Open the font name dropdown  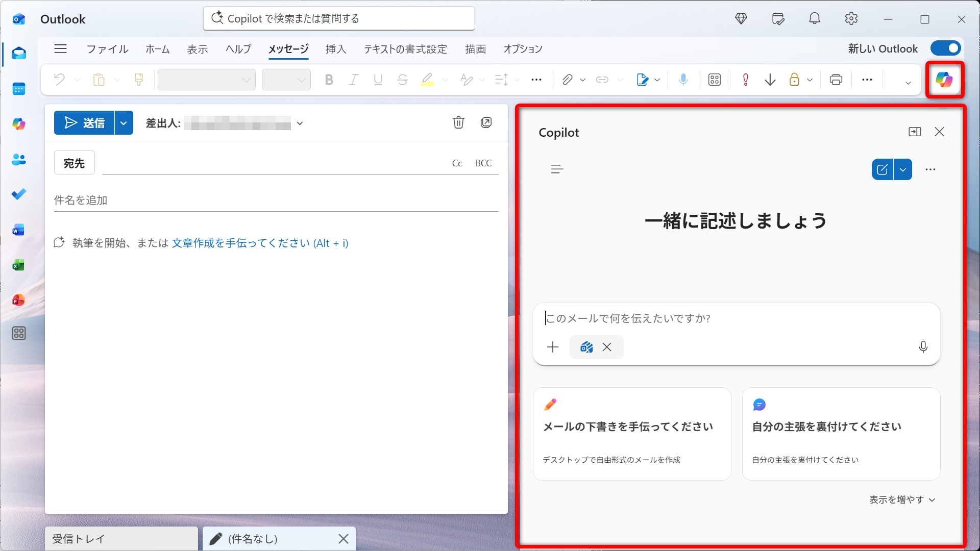tap(207, 80)
